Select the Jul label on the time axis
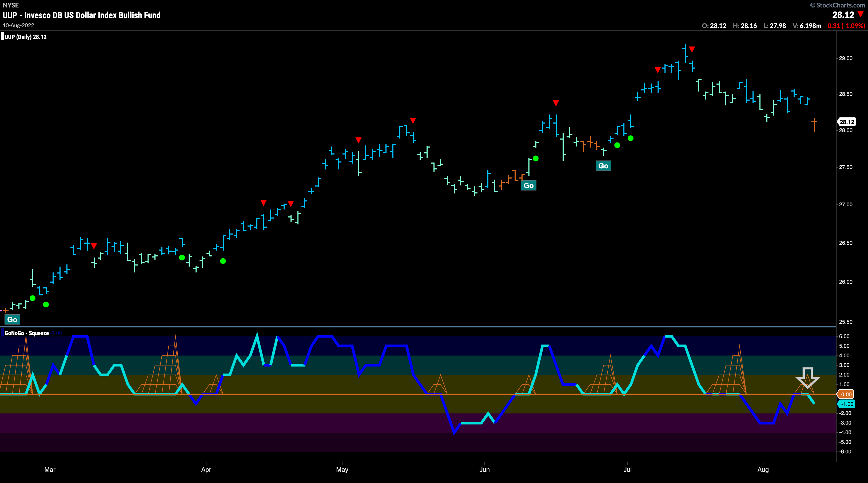The width and height of the screenshot is (868, 483). [627, 469]
